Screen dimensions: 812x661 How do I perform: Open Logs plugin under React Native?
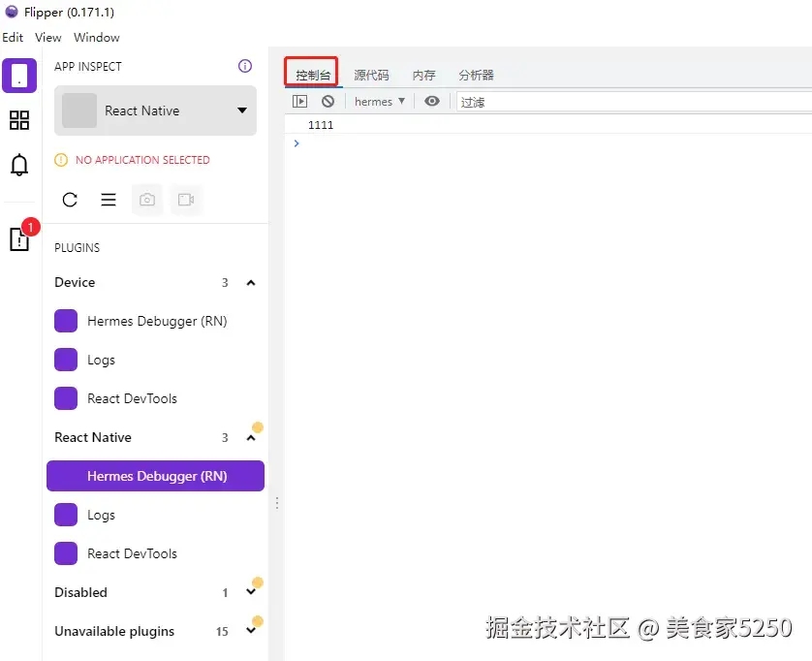pyautogui.click(x=155, y=515)
